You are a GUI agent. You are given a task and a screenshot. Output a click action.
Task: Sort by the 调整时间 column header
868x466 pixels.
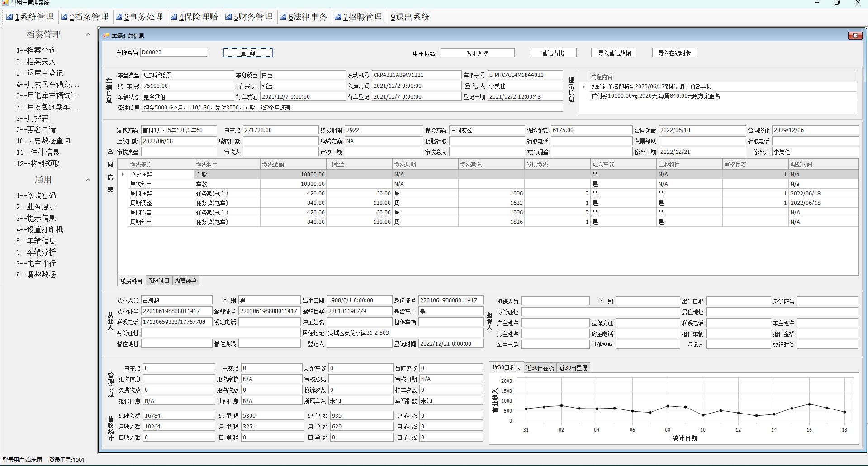pyautogui.click(x=823, y=164)
